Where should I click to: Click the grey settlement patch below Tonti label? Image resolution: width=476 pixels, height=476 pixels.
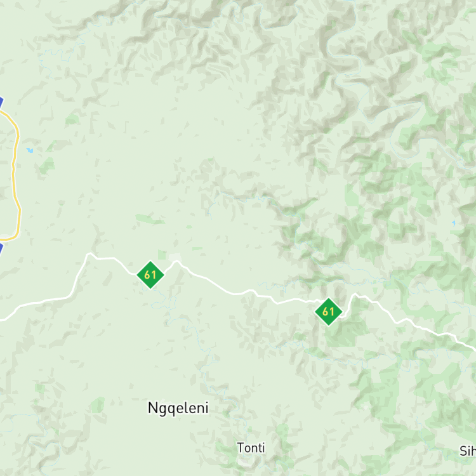pos(243,462)
